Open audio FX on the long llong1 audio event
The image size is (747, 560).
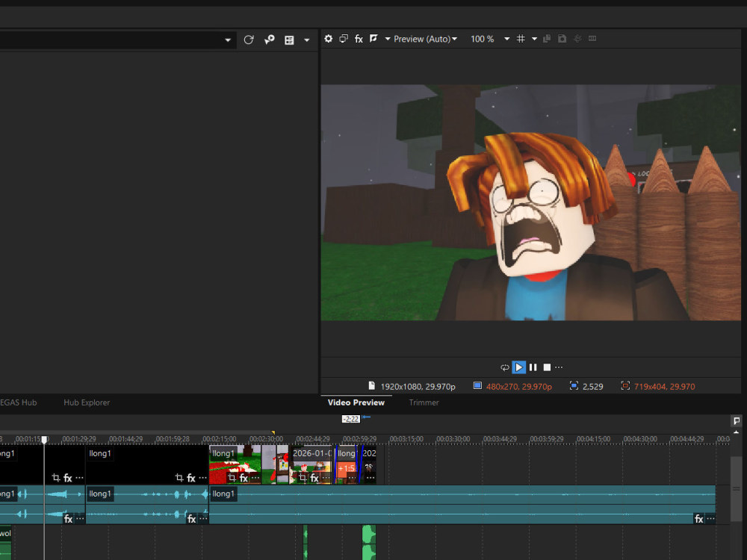click(699, 519)
